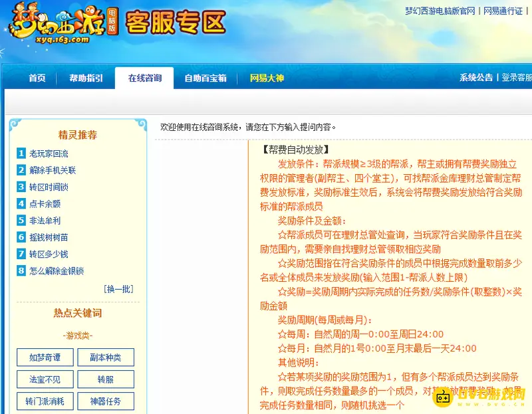Click number 7 icon beside 转区多少钱

[x=21, y=254]
